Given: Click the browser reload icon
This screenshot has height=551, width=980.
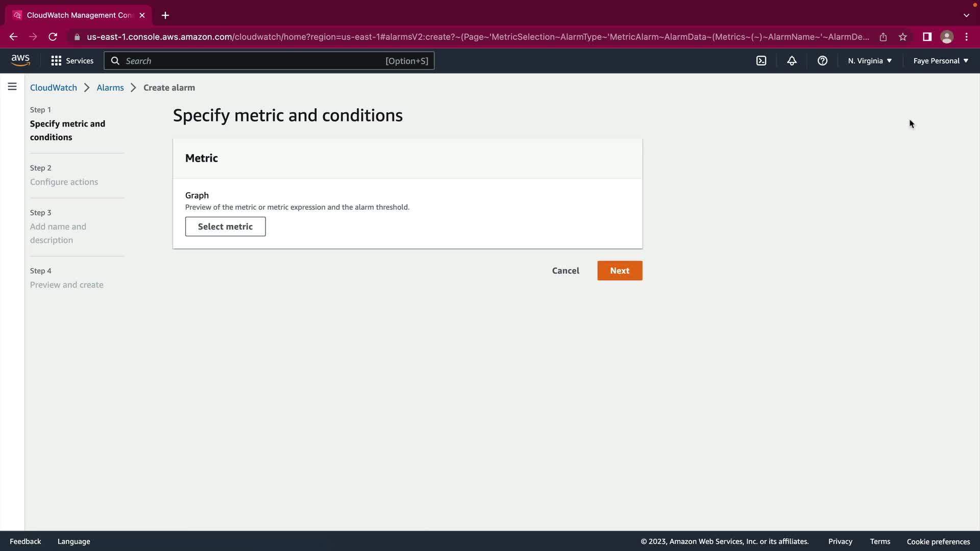Looking at the screenshot, I should point(53,37).
